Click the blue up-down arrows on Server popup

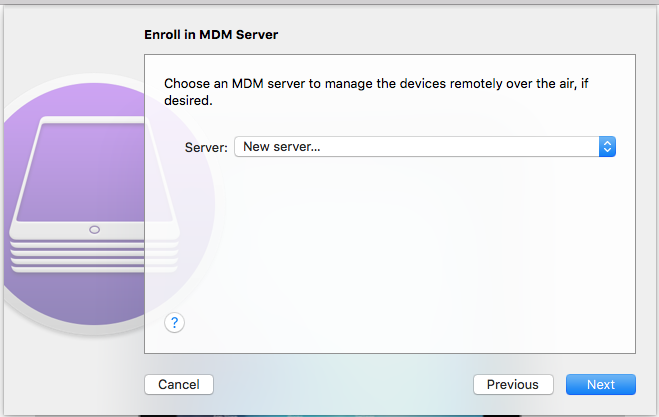(607, 147)
